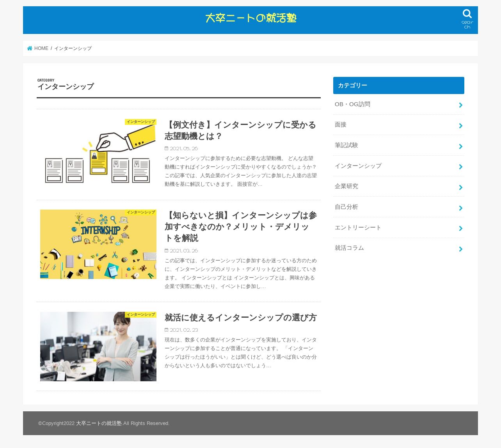Click chevron arrow beside エントリーシート
Screen dimensions: 501x448
click(461, 228)
